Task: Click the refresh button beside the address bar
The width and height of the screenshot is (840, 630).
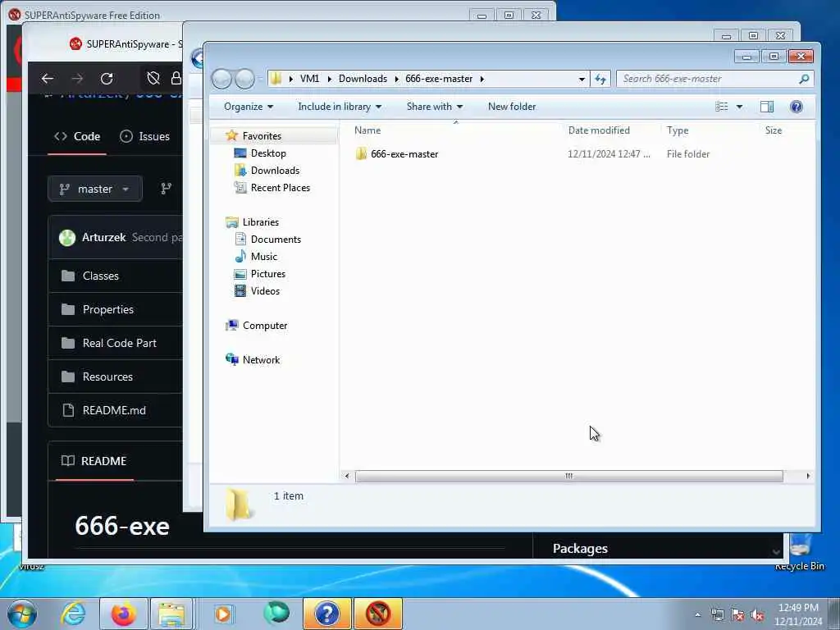Action: point(600,80)
